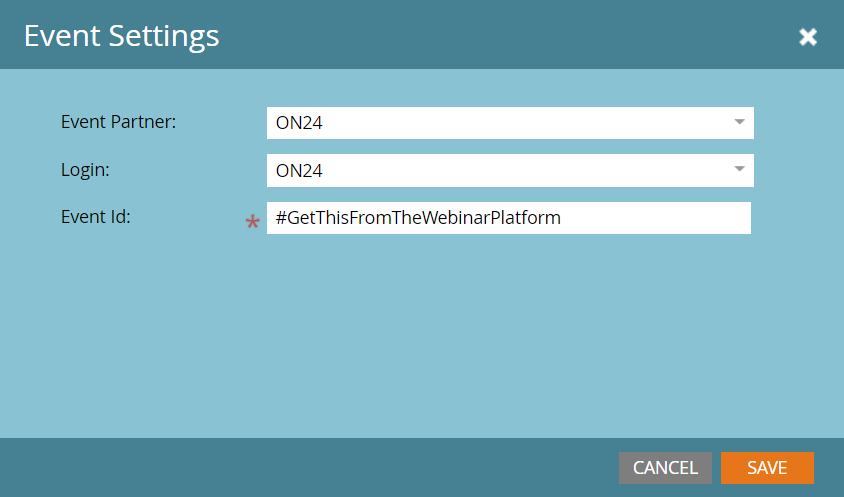Select the ON24 text in Login field

(x=299, y=171)
